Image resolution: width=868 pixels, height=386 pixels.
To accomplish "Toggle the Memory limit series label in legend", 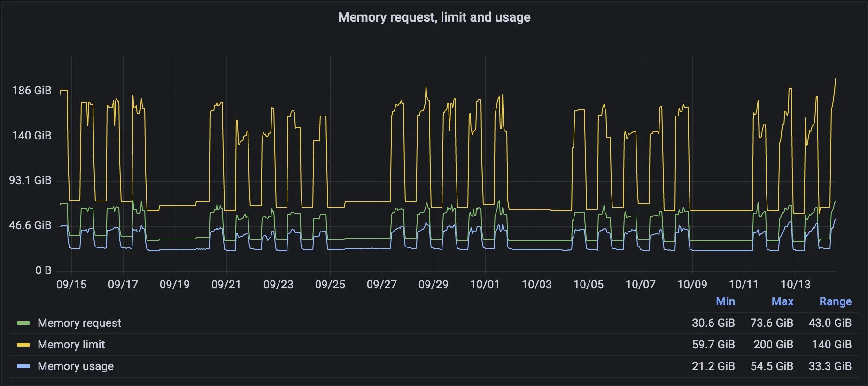I will point(71,345).
